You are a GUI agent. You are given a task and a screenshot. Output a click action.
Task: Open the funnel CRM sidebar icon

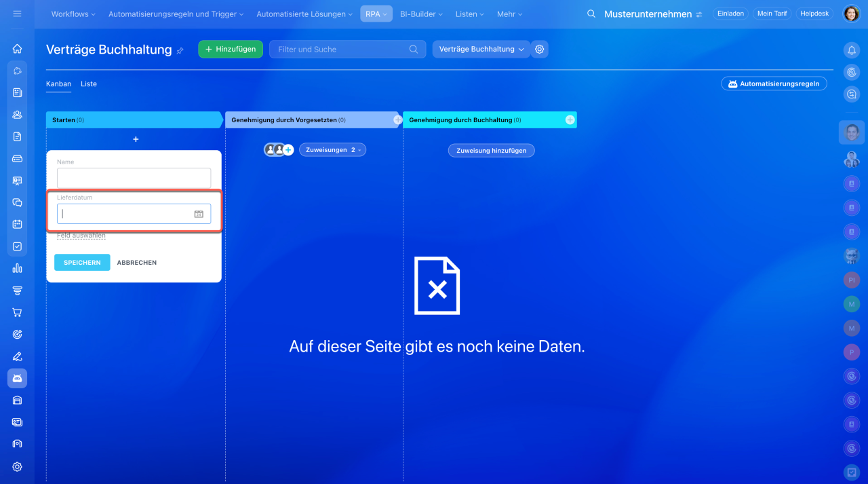(x=17, y=291)
